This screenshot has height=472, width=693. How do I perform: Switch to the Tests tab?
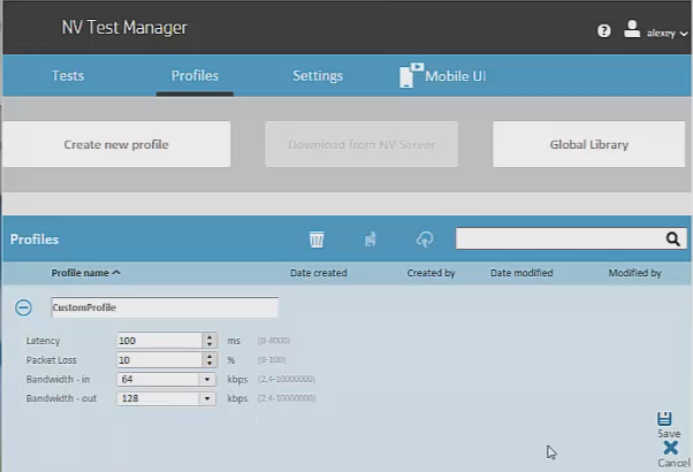68,76
